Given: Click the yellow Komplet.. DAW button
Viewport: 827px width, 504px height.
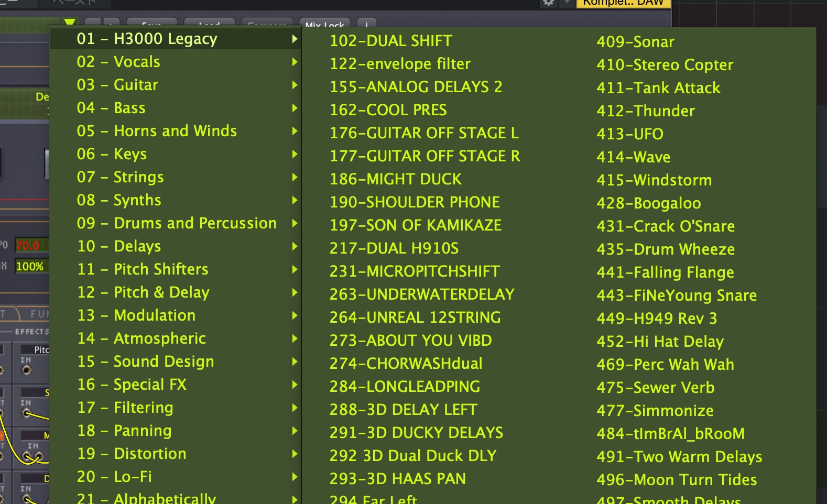Looking at the screenshot, I should tap(623, 3).
